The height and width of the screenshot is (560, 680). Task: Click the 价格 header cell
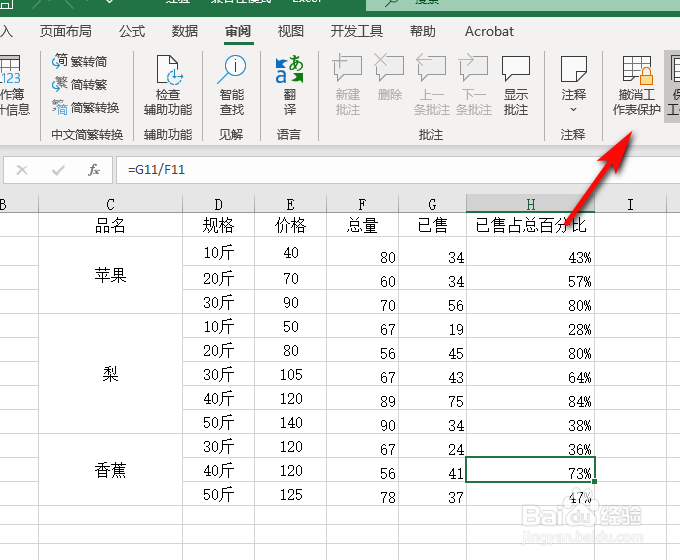(x=291, y=225)
